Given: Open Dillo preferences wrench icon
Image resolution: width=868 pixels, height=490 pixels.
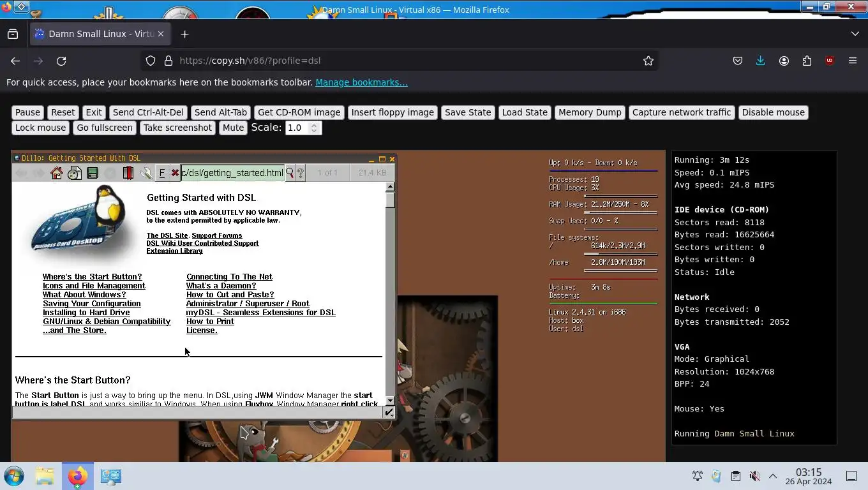Looking at the screenshot, I should [x=146, y=173].
